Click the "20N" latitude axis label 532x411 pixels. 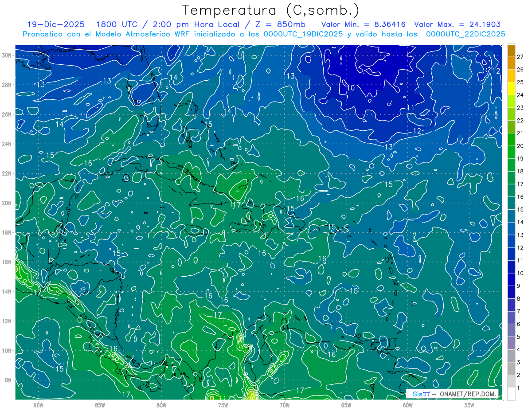tap(7, 203)
